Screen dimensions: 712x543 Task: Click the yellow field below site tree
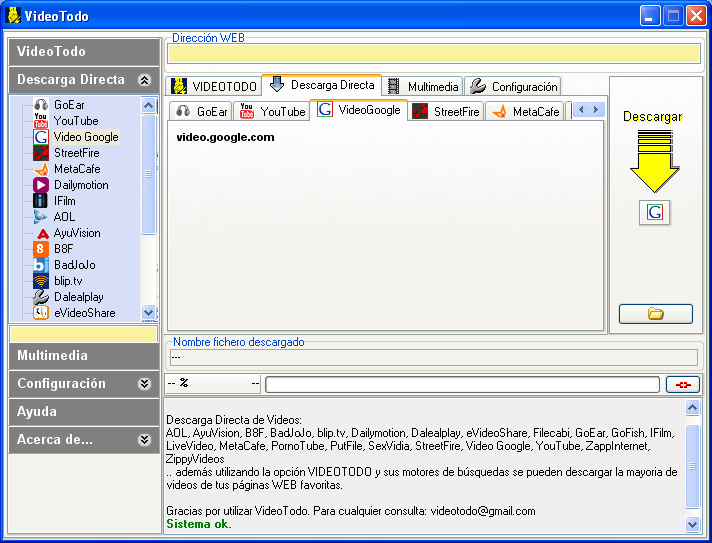pyautogui.click(x=84, y=334)
